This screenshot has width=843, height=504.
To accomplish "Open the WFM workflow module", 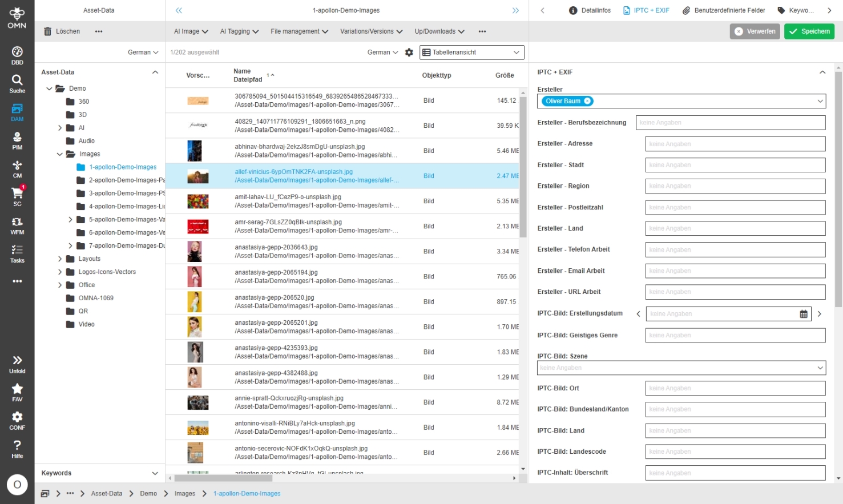I will (17, 225).
